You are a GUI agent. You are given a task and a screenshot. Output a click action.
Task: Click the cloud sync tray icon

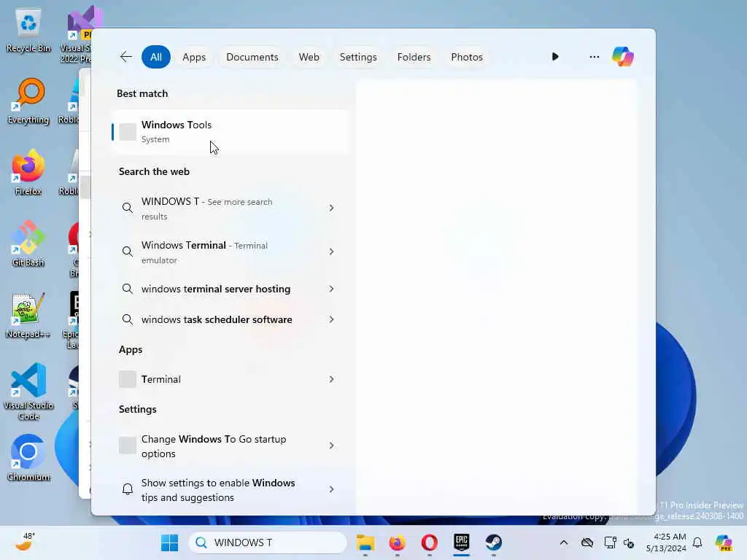tap(587, 542)
